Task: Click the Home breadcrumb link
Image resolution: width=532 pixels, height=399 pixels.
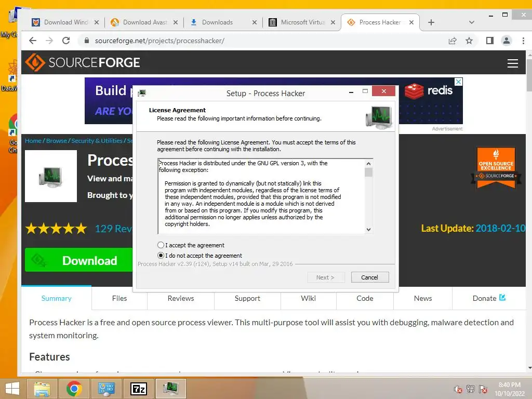Action: click(x=33, y=141)
